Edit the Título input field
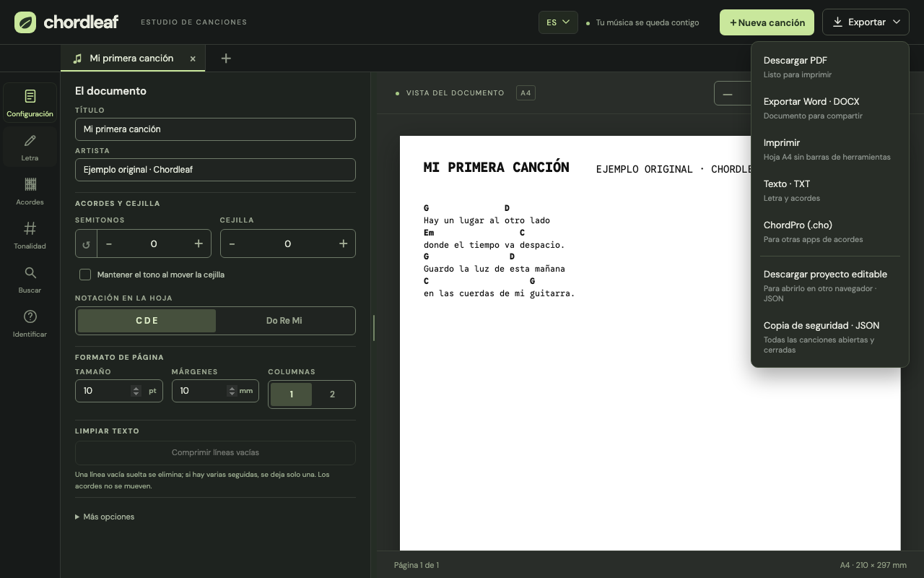Viewport: 924px width, 578px height. 215,129
